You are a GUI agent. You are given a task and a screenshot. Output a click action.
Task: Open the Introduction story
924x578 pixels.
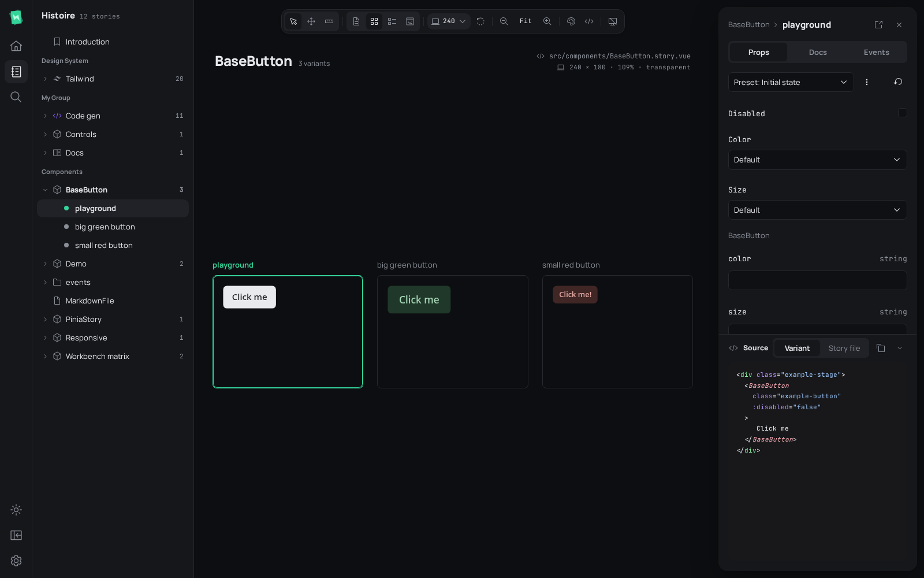(x=113, y=42)
